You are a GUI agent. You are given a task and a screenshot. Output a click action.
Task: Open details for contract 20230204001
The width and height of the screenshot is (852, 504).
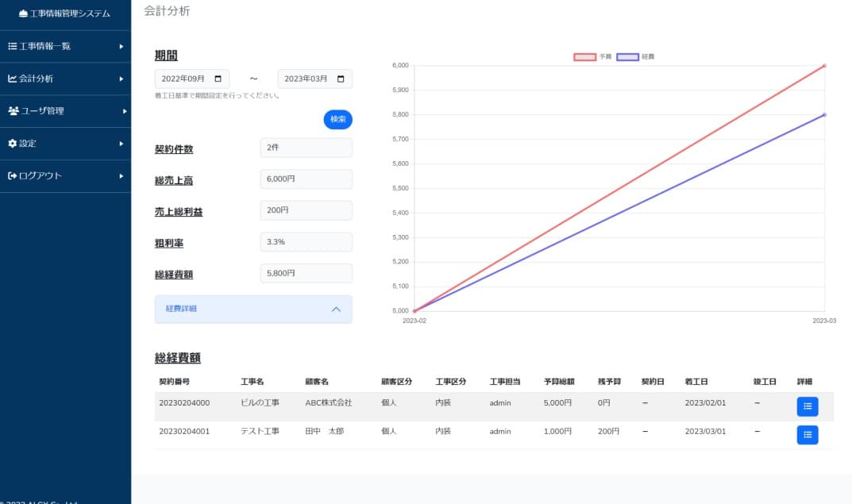pos(808,434)
